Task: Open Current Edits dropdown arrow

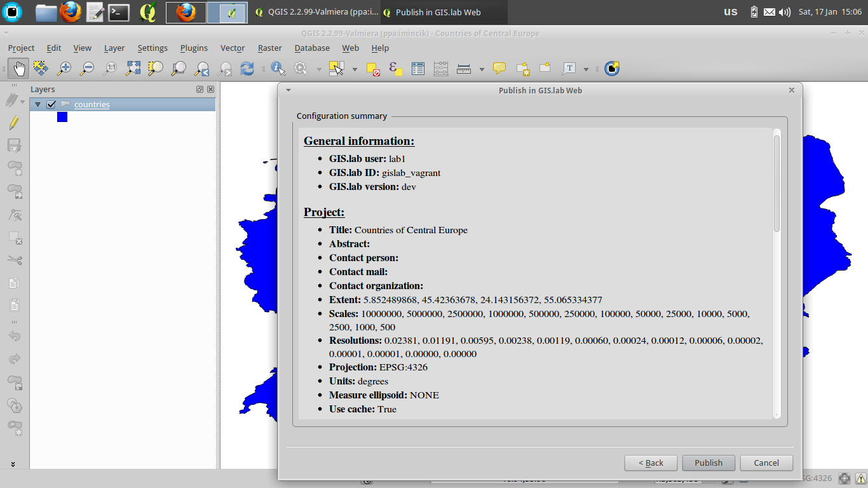Action: coord(23,100)
